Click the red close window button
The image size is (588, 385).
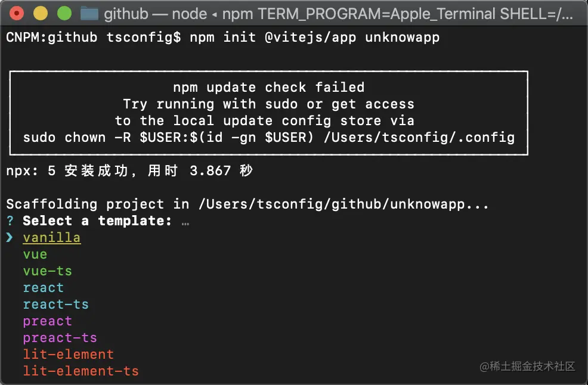click(17, 13)
